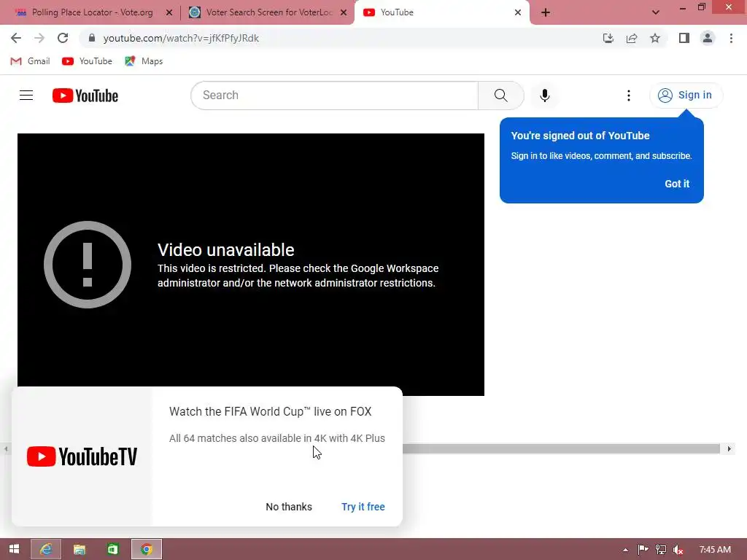
Task: Click the YouTube TV logo in promo
Action: click(x=82, y=456)
